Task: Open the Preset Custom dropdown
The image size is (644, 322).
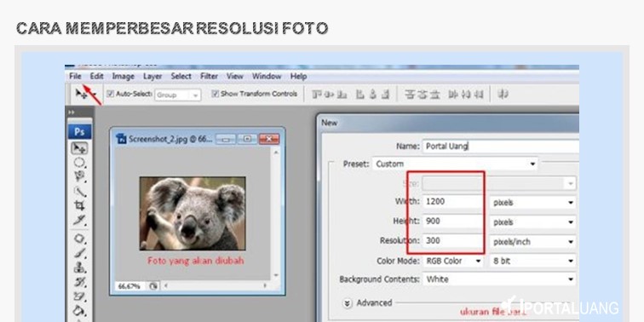Action: coord(455,164)
